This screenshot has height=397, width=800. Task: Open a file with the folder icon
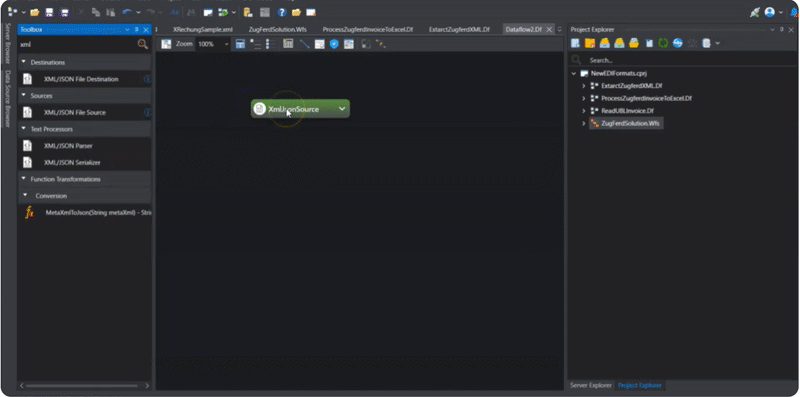pos(34,12)
